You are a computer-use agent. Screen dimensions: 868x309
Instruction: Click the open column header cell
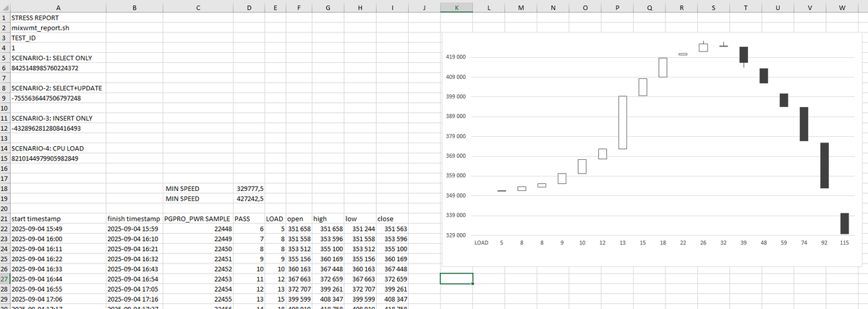pyautogui.click(x=299, y=219)
